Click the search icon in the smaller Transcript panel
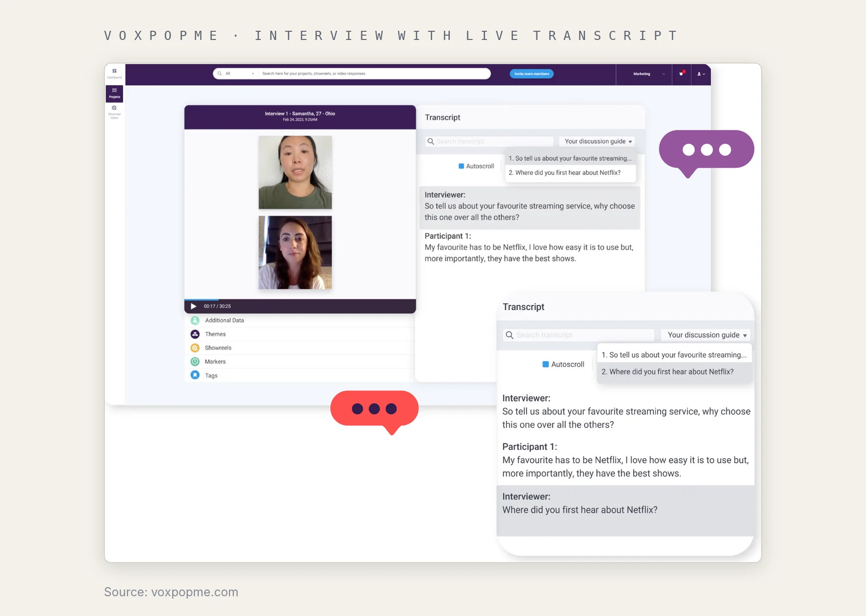The width and height of the screenshot is (866, 616). click(431, 141)
